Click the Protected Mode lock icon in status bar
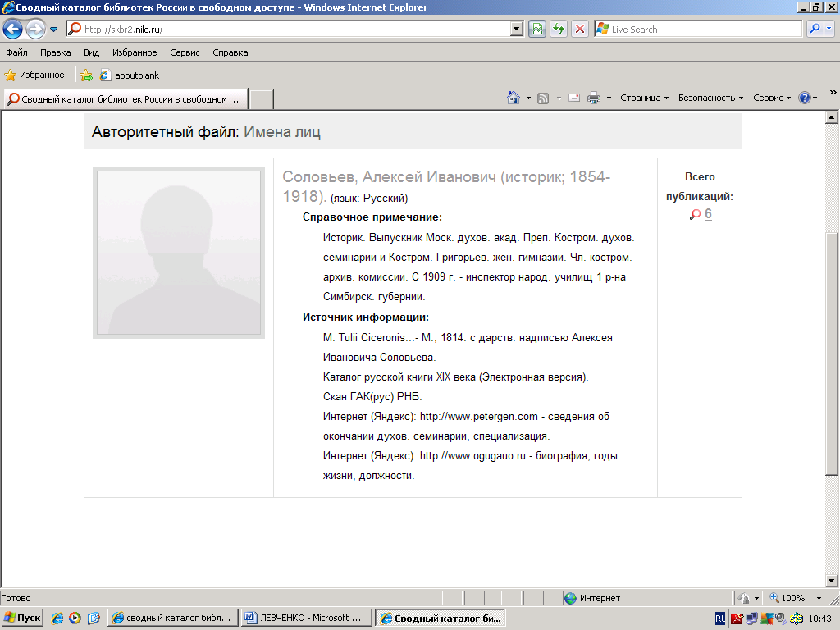 coord(742,598)
